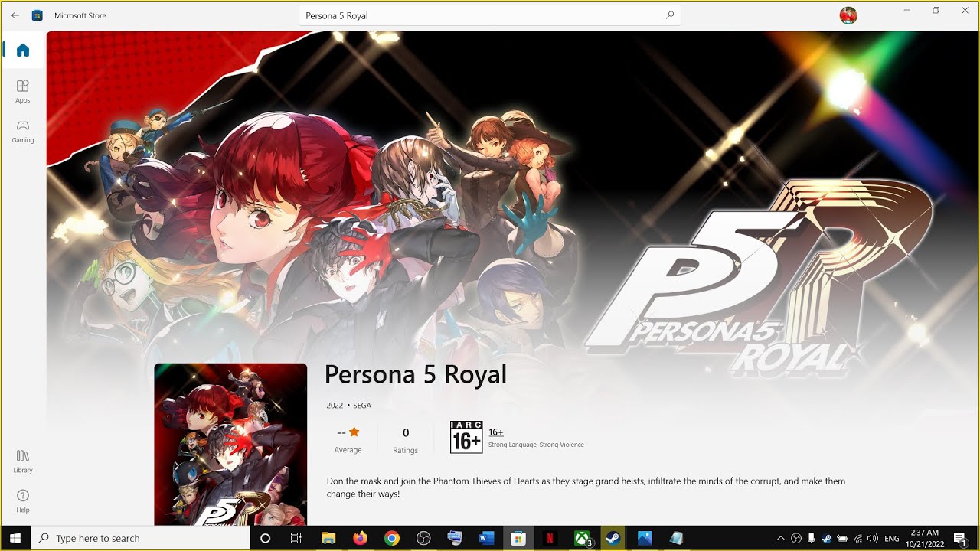
Task: Click the taskbar search box
Action: pyautogui.click(x=140, y=538)
